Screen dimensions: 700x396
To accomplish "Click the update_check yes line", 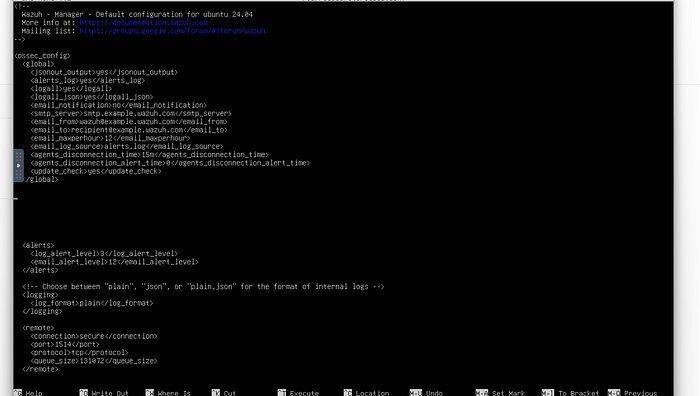I will 96,171.
